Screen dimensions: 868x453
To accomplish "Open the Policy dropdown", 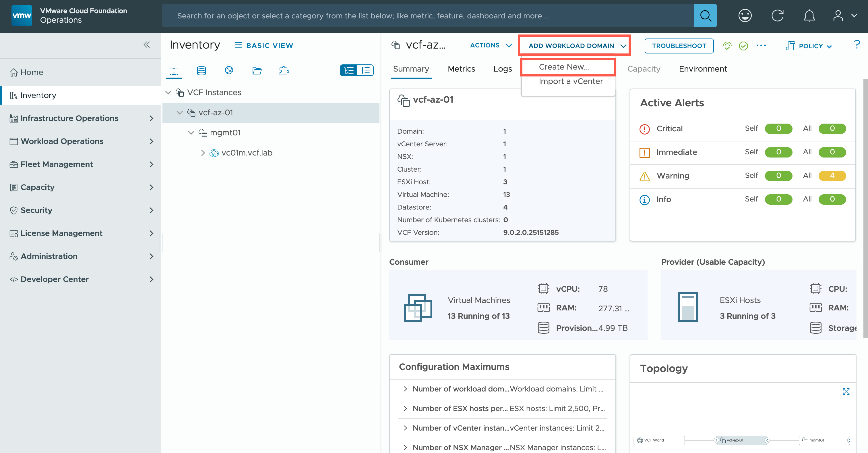I will point(810,46).
